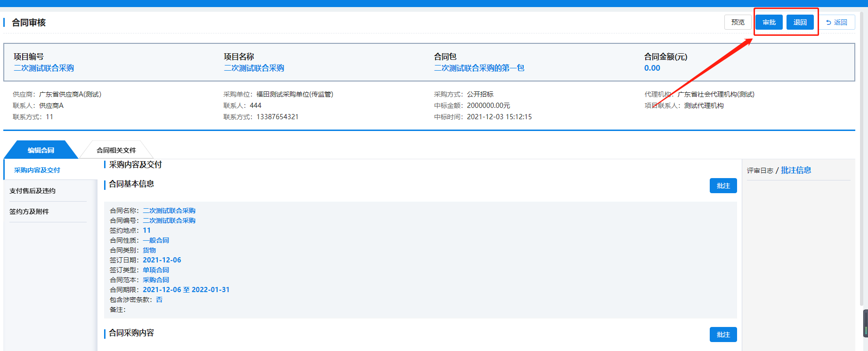Screen dimensions: 868x351
Task: Show the 批注信息 annotation panel
Action: pyautogui.click(x=796, y=170)
